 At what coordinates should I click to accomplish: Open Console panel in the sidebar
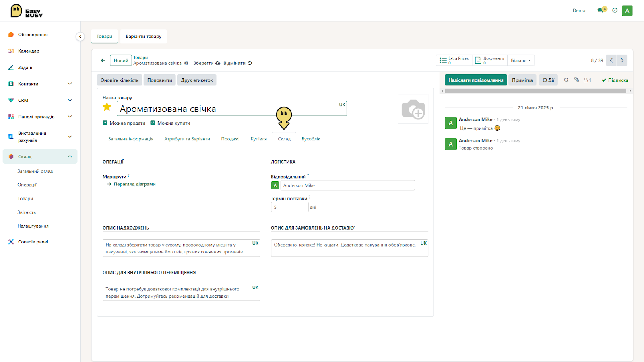pyautogui.click(x=33, y=242)
